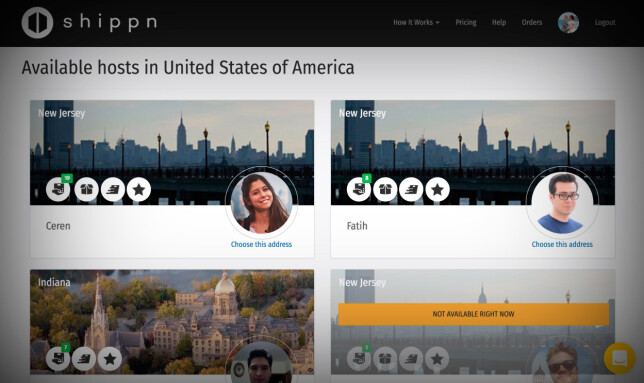
Task: Open the How It Works dropdown
Action: [x=416, y=23]
